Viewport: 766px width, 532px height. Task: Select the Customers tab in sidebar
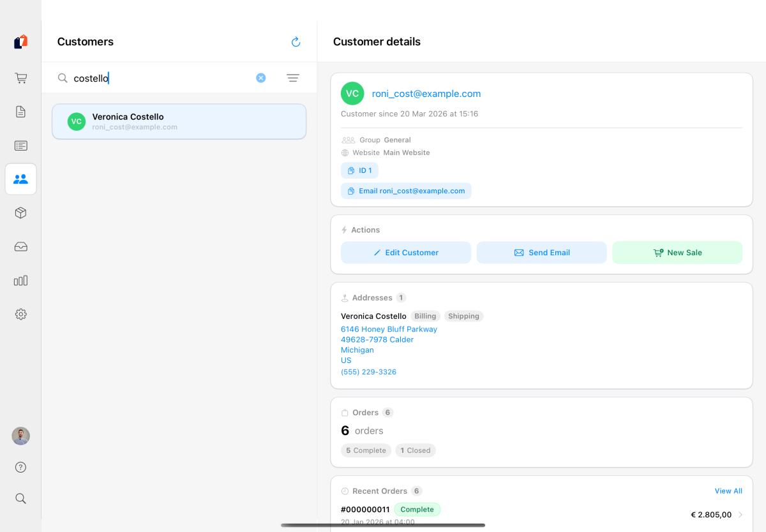point(20,179)
